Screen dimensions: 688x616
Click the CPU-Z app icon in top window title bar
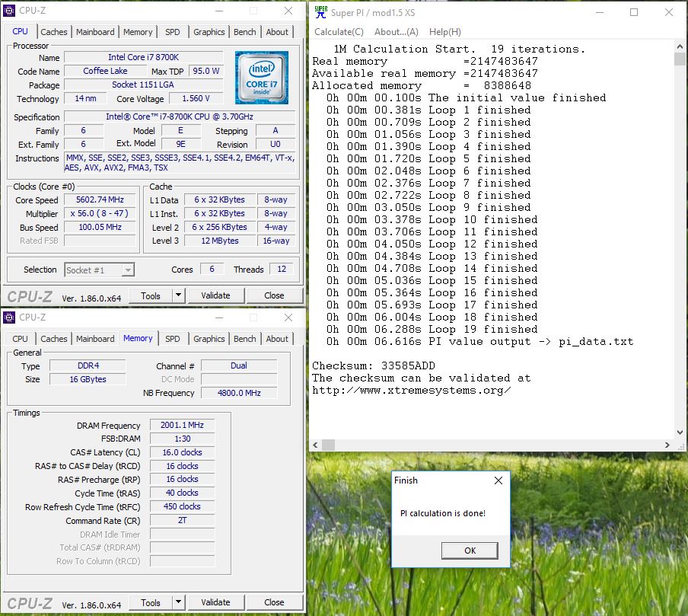pyautogui.click(x=9, y=10)
